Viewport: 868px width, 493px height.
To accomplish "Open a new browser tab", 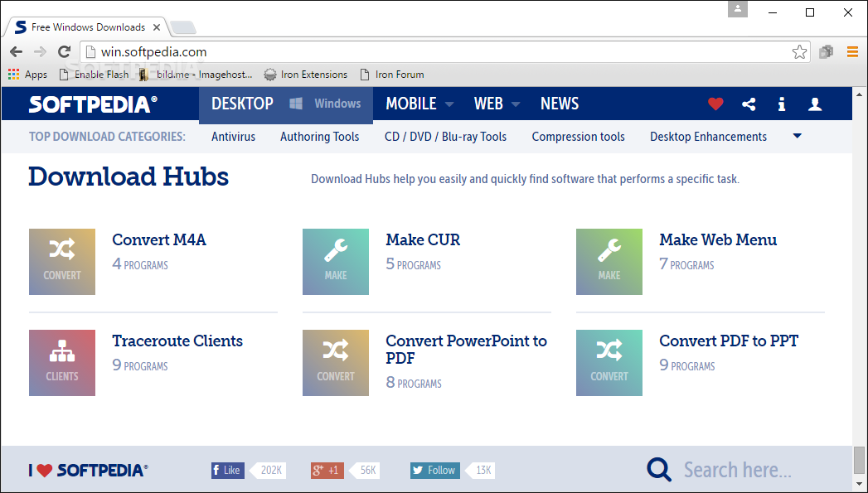I will pyautogui.click(x=182, y=27).
